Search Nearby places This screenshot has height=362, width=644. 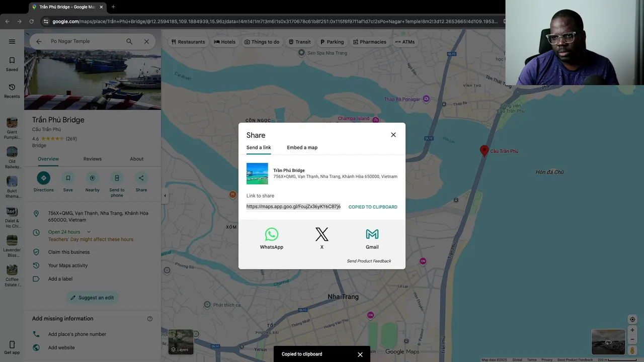coord(92,182)
